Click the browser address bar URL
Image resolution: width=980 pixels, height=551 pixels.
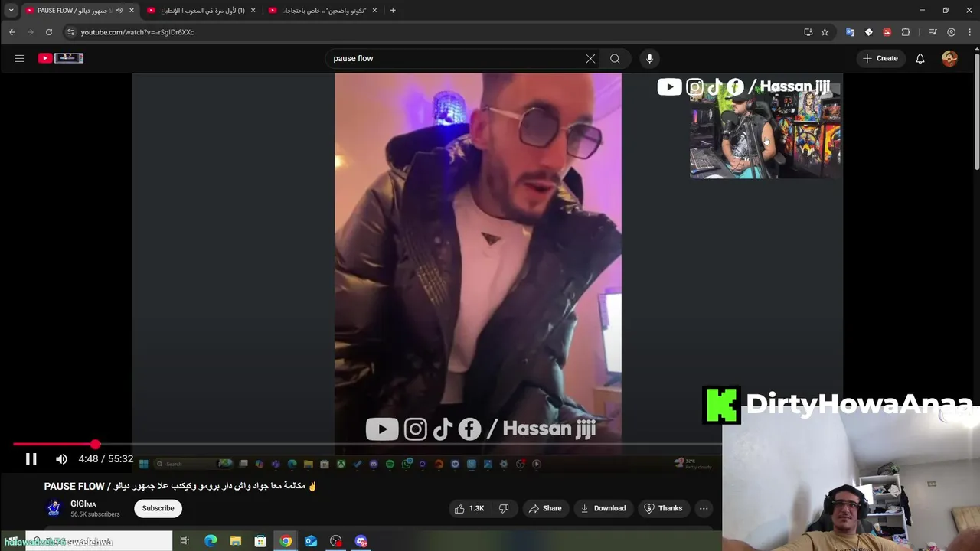137,32
